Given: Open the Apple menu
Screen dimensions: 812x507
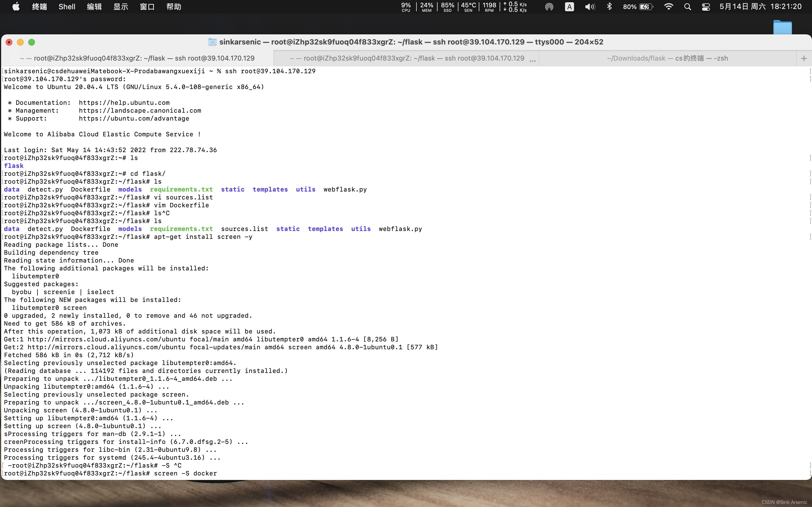Looking at the screenshot, I should coord(16,7).
